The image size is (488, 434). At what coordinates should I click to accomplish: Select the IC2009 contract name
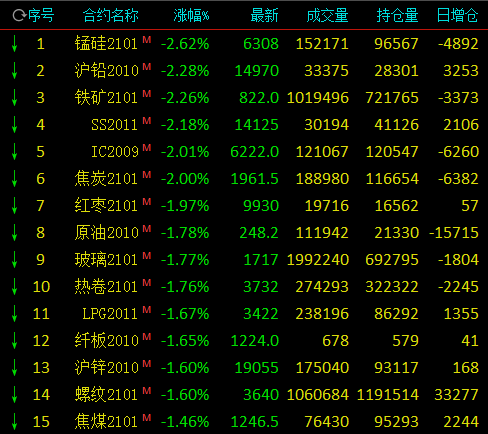115,152
